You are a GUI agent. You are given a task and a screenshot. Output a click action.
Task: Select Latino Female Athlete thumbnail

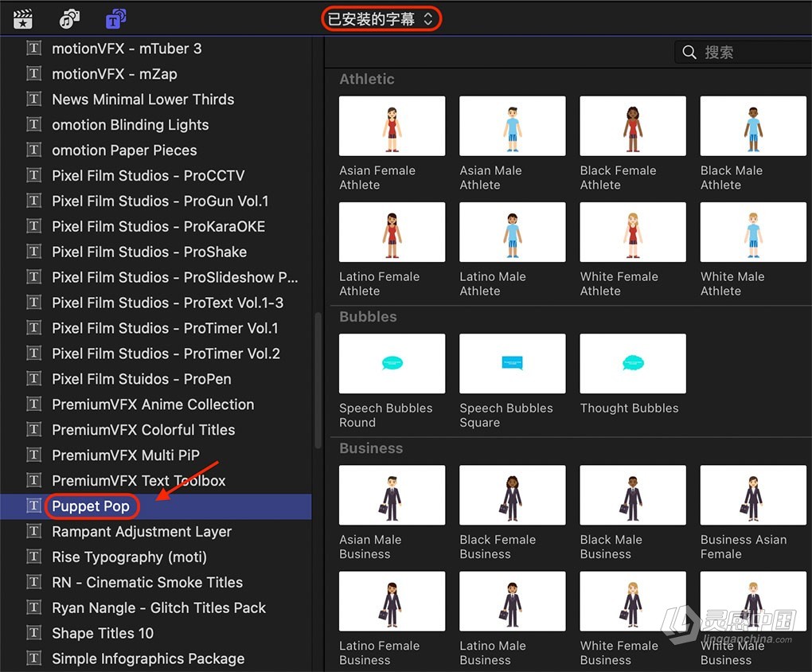click(x=392, y=232)
